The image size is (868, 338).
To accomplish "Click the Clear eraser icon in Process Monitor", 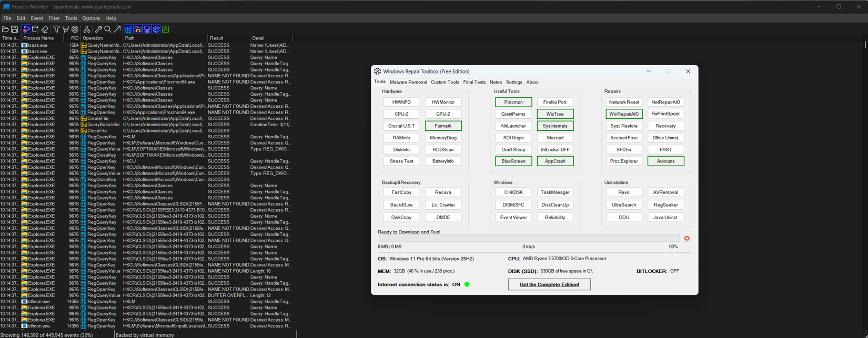I will pyautogui.click(x=45, y=29).
